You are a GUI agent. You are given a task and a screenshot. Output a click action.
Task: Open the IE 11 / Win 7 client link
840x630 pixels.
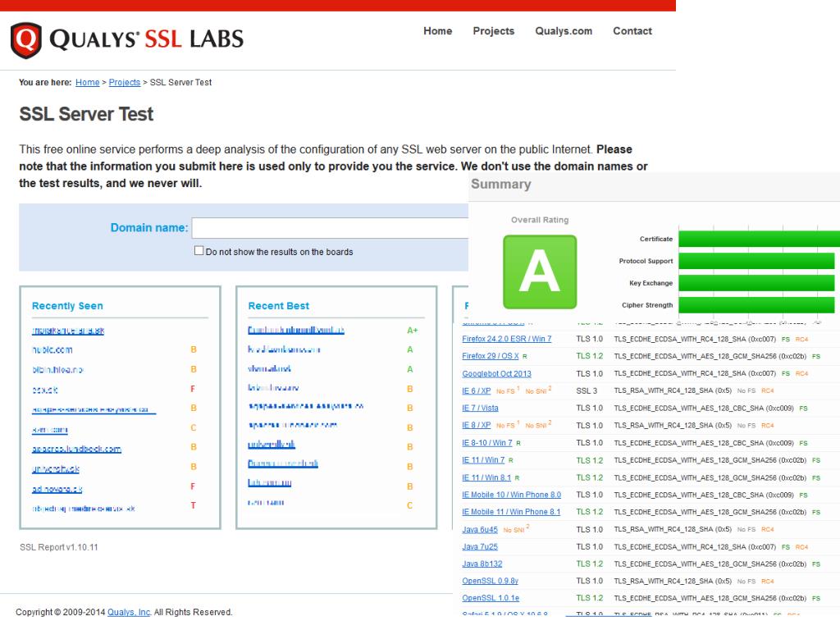tap(483, 460)
